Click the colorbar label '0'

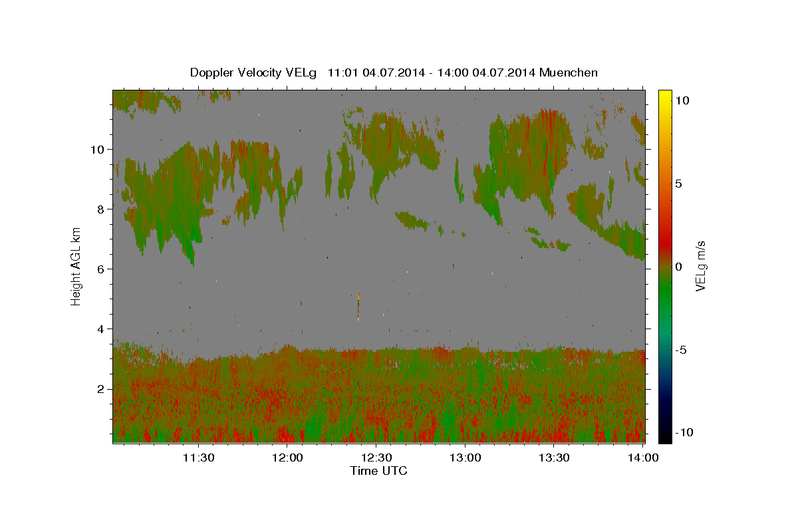[678, 267]
